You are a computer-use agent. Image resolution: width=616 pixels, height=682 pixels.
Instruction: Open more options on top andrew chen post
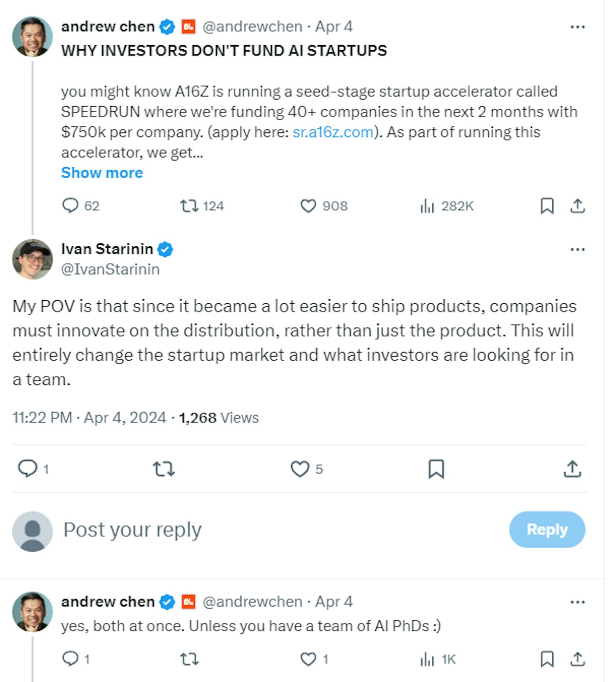coord(577,27)
